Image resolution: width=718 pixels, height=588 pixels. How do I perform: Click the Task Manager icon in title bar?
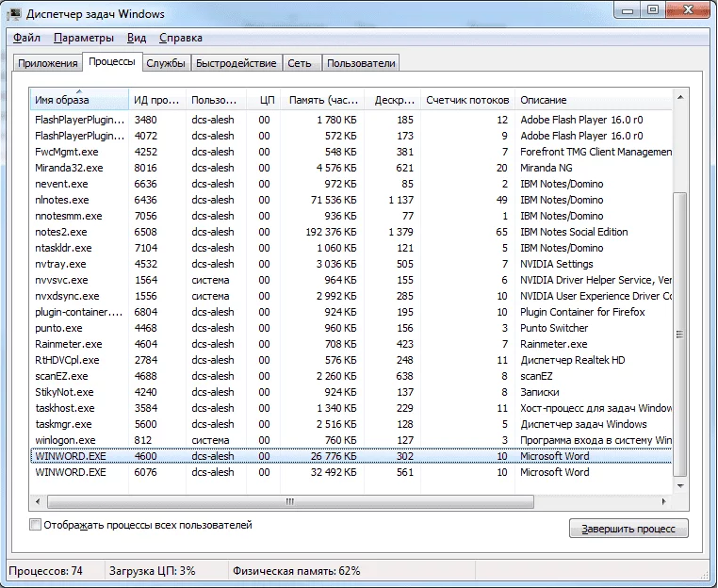coord(18,14)
